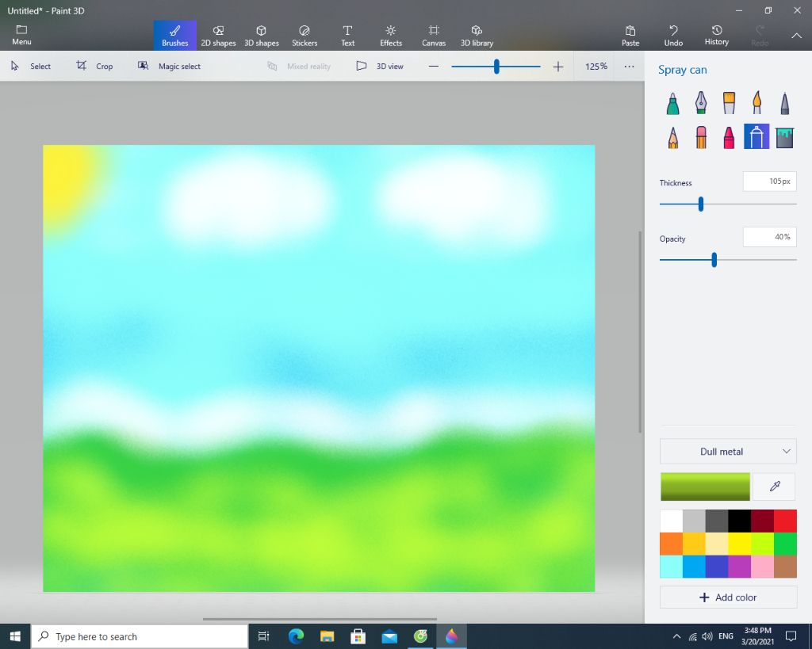Open Microsoft Edge from the taskbar
The height and width of the screenshot is (649, 812).
tap(297, 636)
